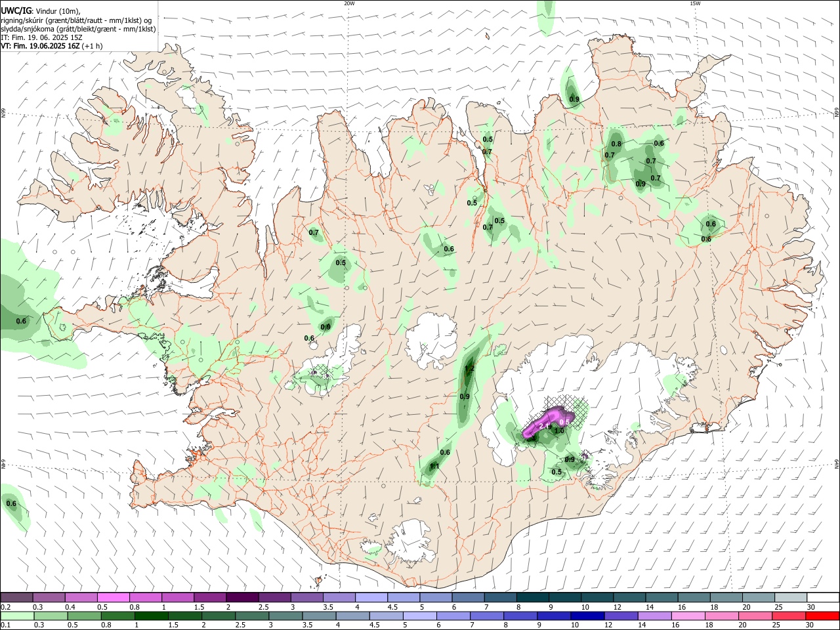Viewport: 840px width, 630px height.
Task: Pick the bright pink snow swatch from 0.5 to 0.8
Action: [113, 597]
